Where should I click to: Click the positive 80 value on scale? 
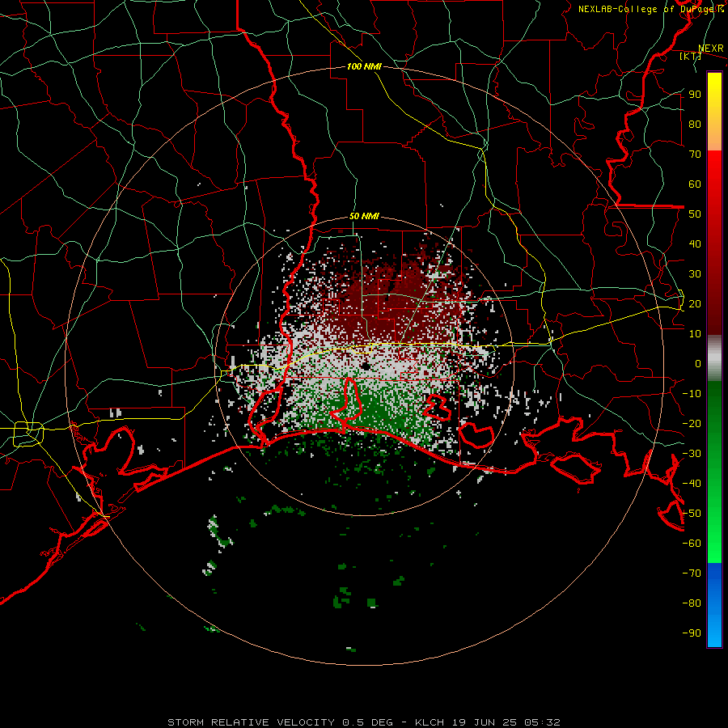695,125
